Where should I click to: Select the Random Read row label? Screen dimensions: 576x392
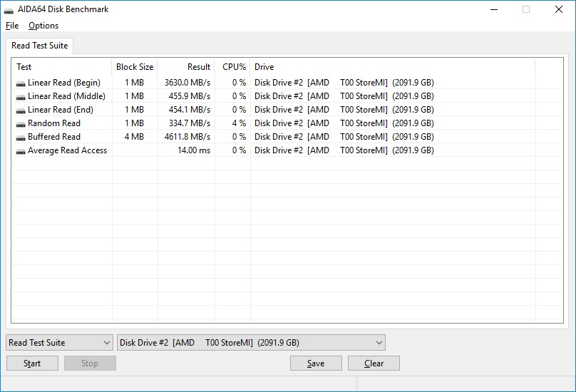point(54,123)
